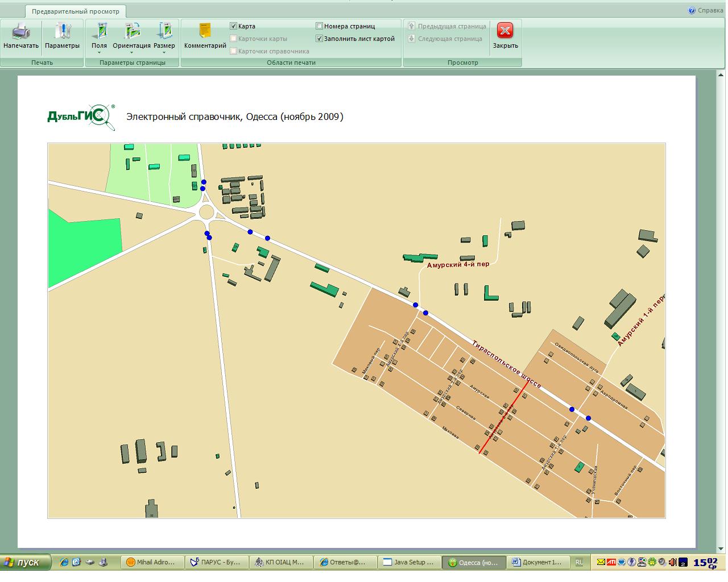728x582 pixels.
Task: Click the Справка help icon
Action: point(692,10)
